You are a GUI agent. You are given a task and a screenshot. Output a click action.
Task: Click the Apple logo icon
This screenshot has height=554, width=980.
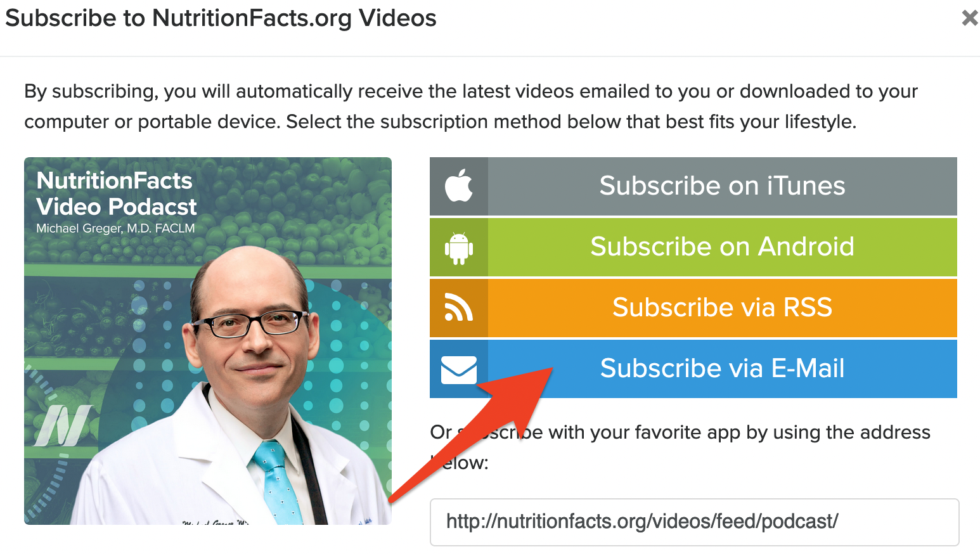tap(459, 186)
